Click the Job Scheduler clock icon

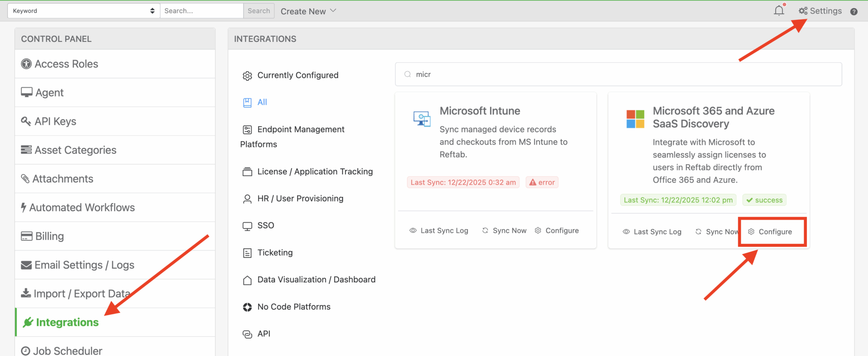pos(25,351)
